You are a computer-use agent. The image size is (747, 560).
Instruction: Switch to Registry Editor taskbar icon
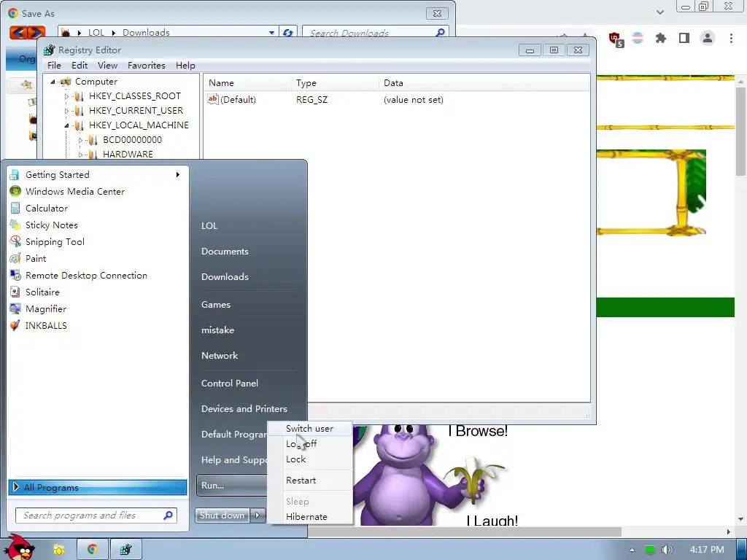(x=125, y=550)
